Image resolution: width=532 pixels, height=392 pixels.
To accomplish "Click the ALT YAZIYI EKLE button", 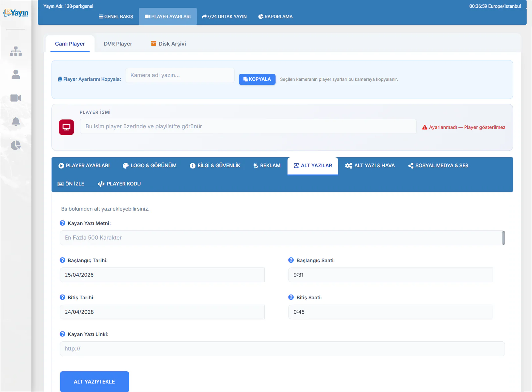I will tap(94, 382).
